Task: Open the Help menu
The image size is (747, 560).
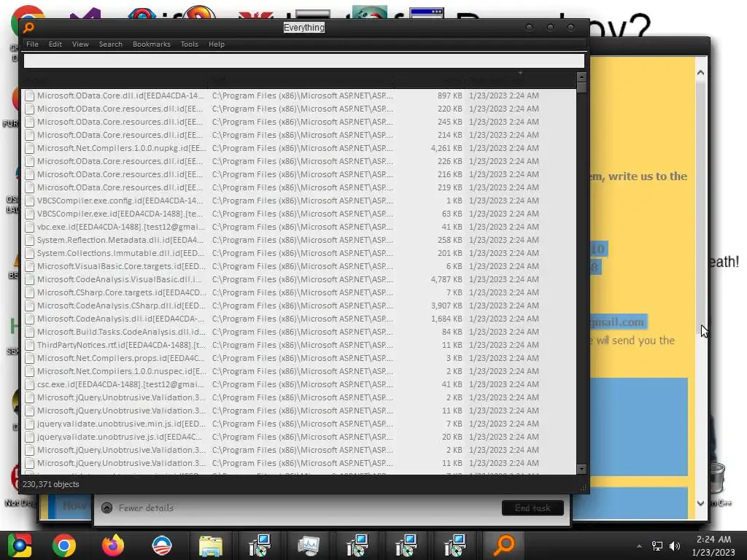Action: coord(216,44)
